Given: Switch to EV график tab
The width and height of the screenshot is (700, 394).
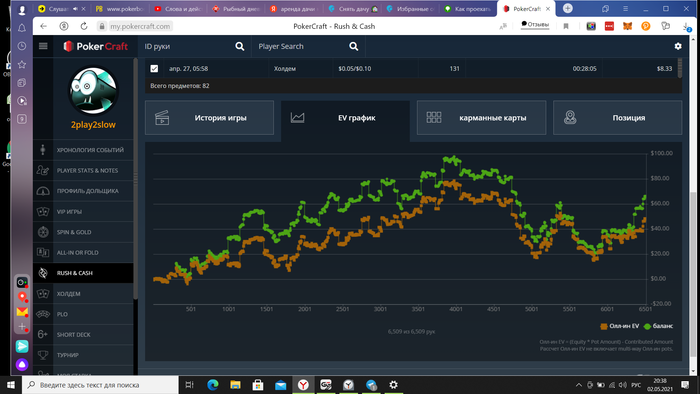Looking at the screenshot, I should 345,118.
